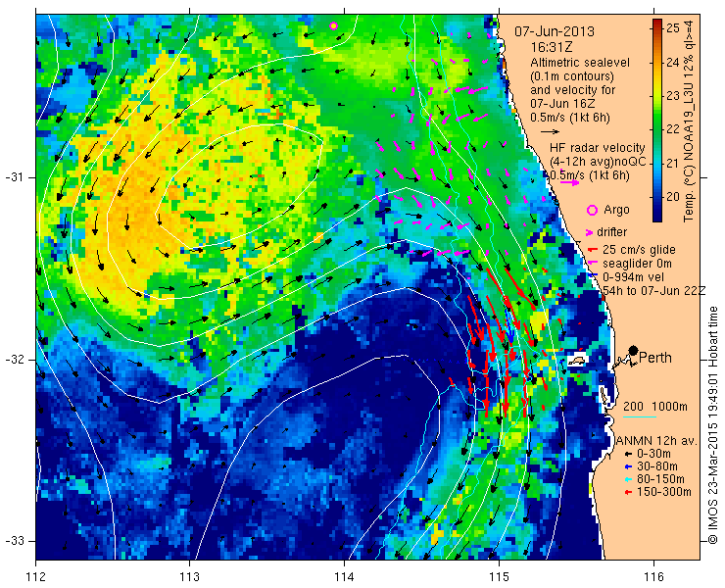
Task: Select the magenta Argo circle legend symbol
Action: [592, 210]
